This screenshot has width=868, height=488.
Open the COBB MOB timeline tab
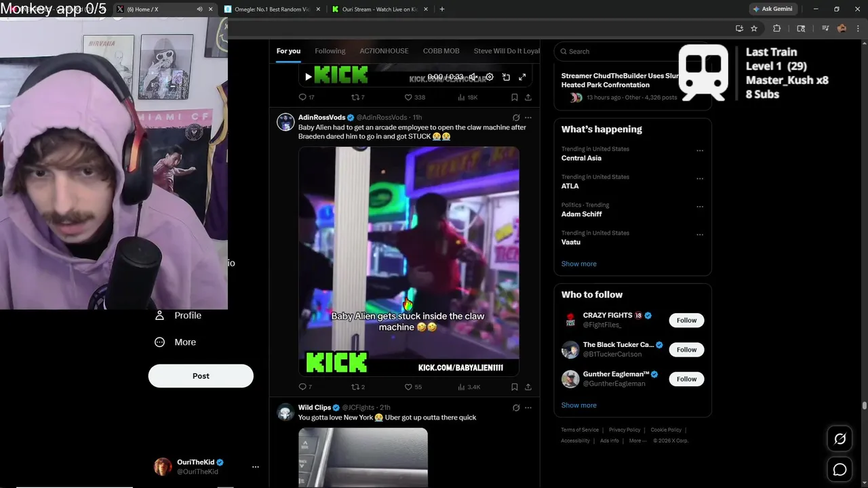pos(441,51)
